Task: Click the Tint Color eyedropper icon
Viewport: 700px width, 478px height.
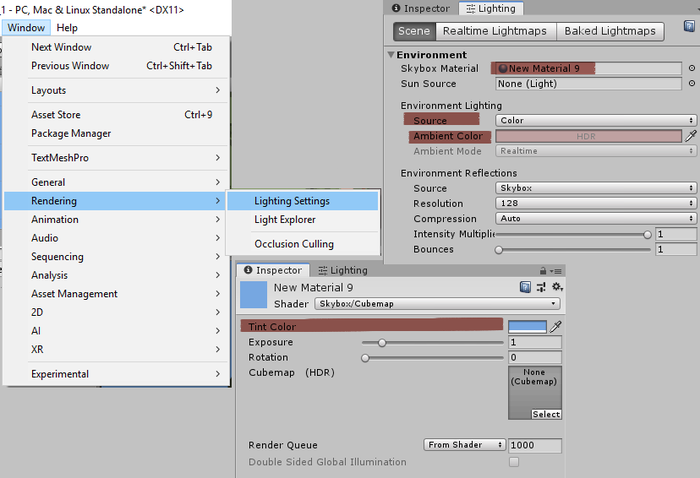Action: (x=556, y=326)
